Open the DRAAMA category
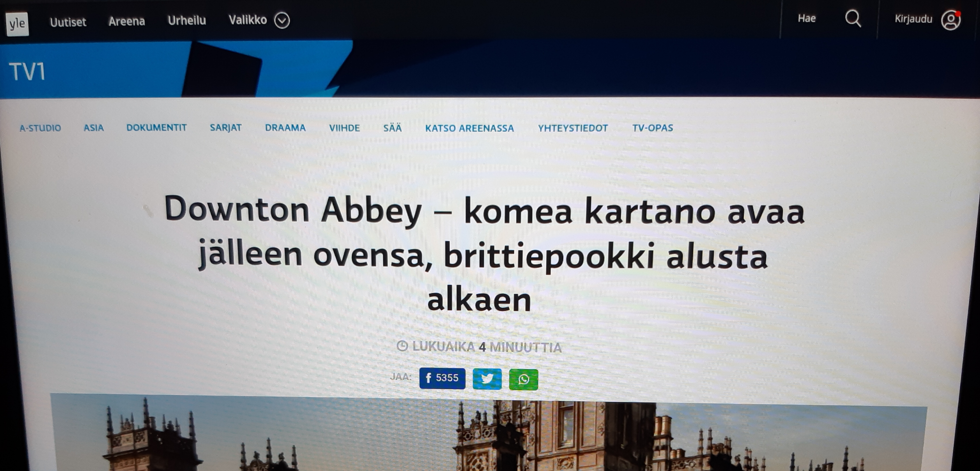The image size is (980, 471). [x=285, y=128]
